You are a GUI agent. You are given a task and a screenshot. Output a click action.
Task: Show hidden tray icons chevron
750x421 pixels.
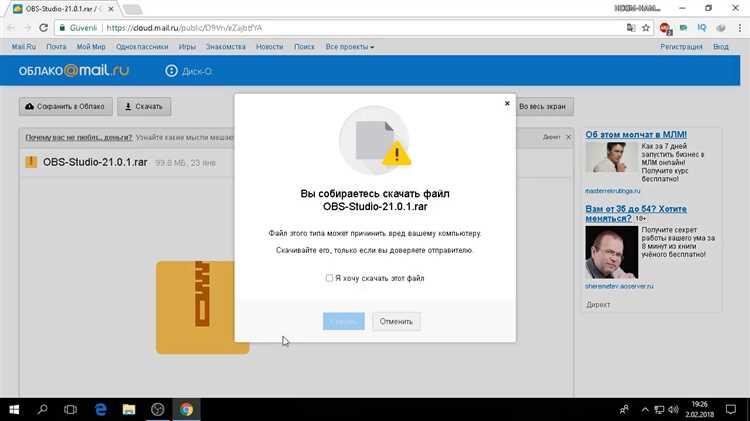[645, 410]
